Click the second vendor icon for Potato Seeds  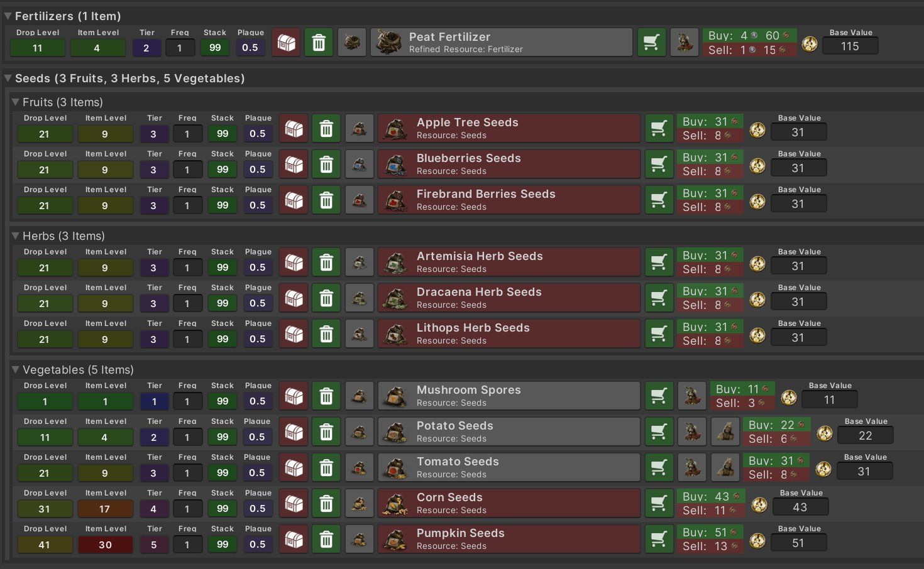pos(726,432)
